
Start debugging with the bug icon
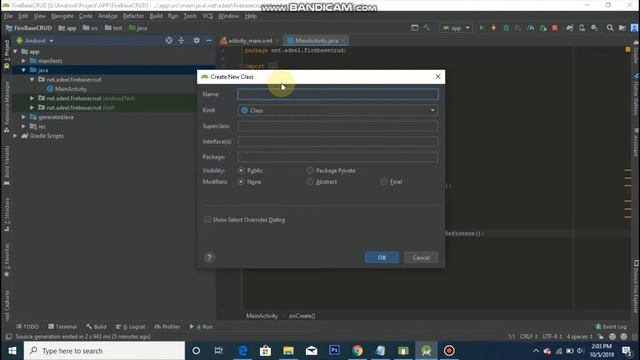[x=506, y=28]
